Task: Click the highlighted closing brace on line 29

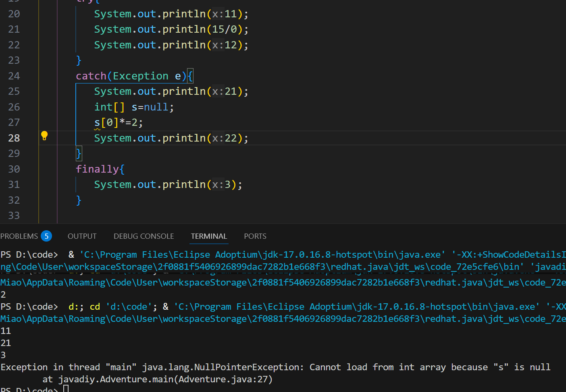Action: [x=79, y=153]
